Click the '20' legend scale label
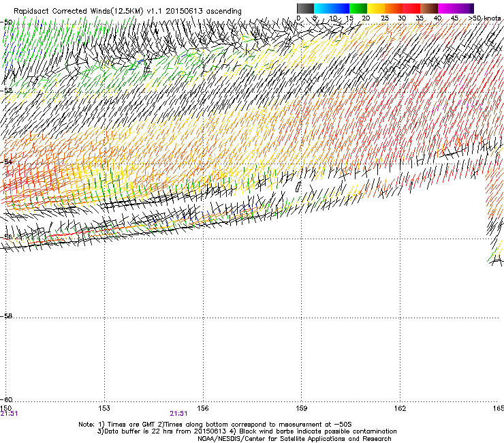Screen dimensions: 504x443 click(366, 18)
